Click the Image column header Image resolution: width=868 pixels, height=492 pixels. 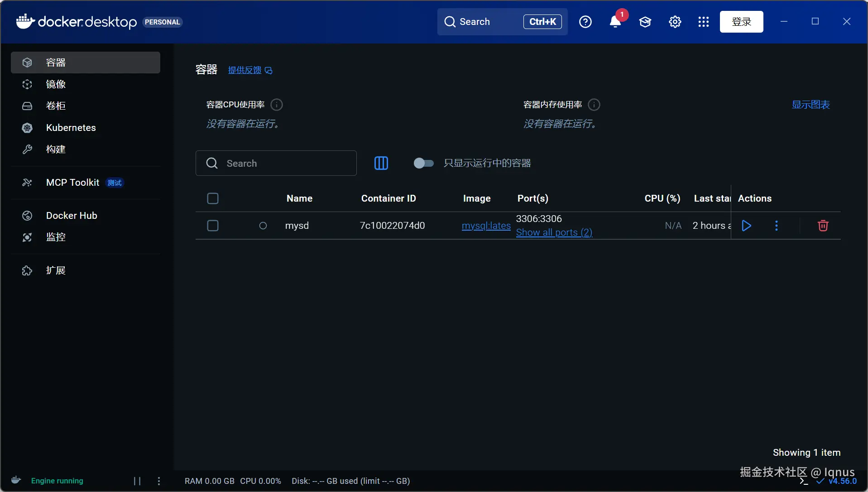(x=477, y=198)
